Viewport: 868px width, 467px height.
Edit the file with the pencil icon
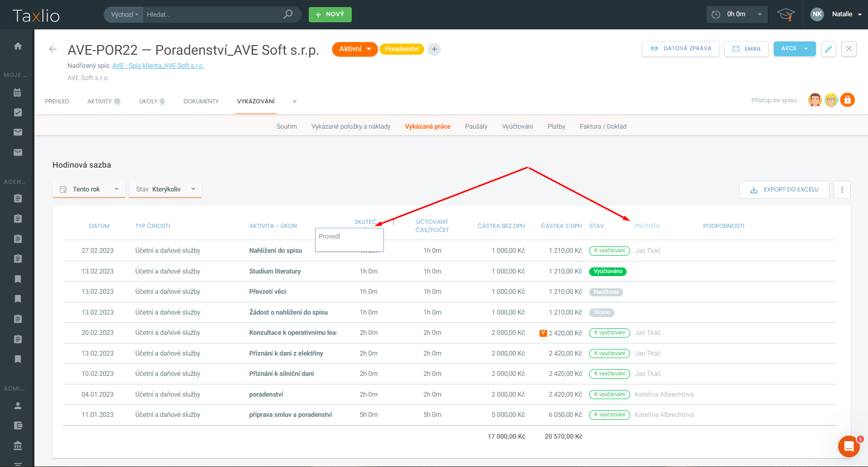(x=829, y=49)
